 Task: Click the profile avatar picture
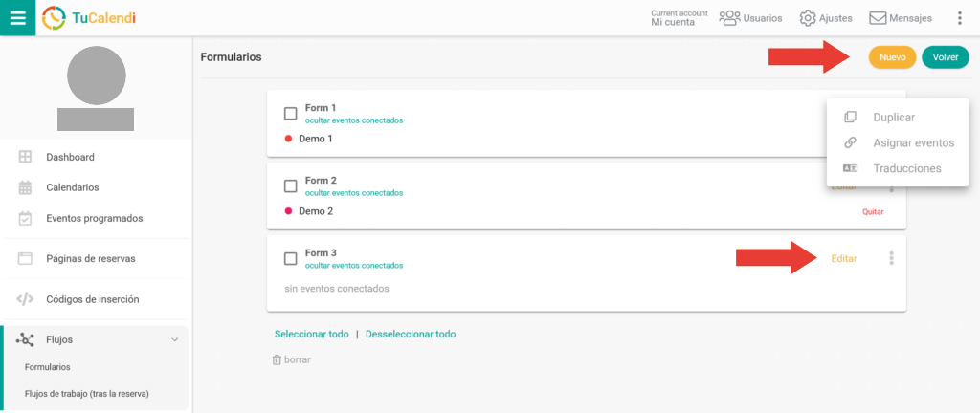point(96,76)
